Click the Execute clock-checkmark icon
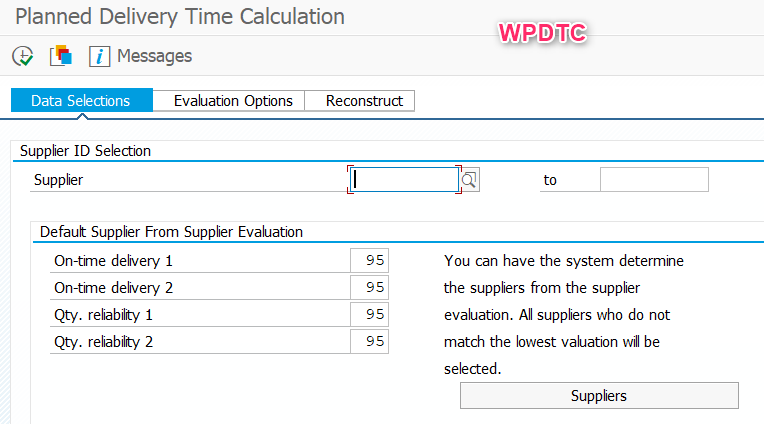 [22, 56]
